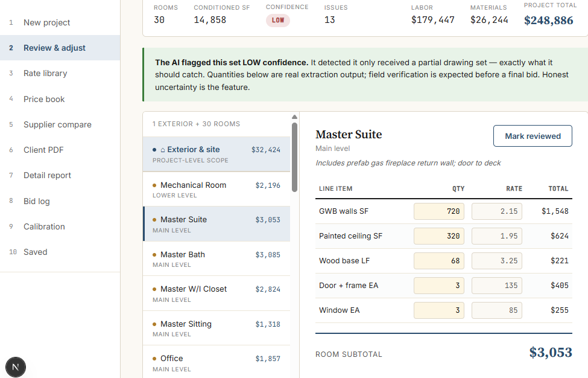Viewport: 588px width, 378px height.
Task: Edit Window EA rate field
Action: [x=496, y=310]
